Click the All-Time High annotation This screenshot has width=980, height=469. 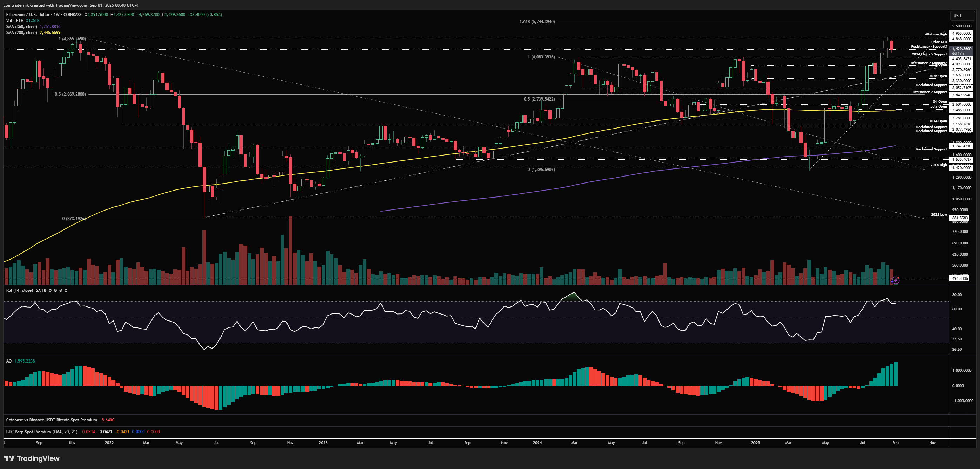point(936,34)
